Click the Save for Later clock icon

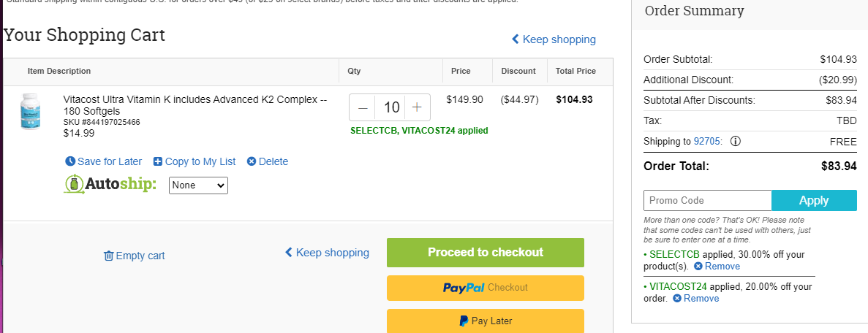70,161
